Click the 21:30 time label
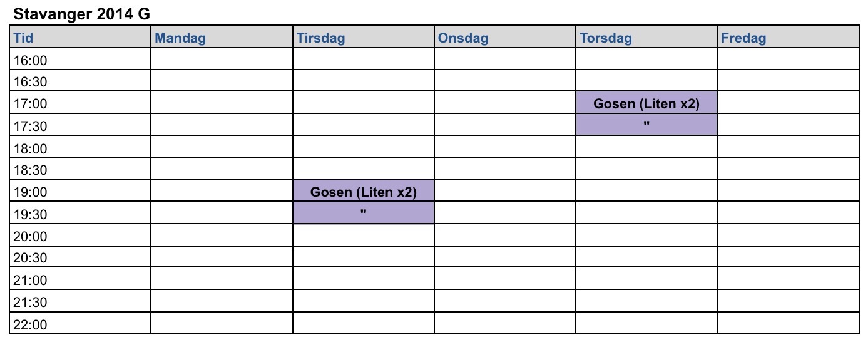The width and height of the screenshot is (868, 342). tap(30, 303)
